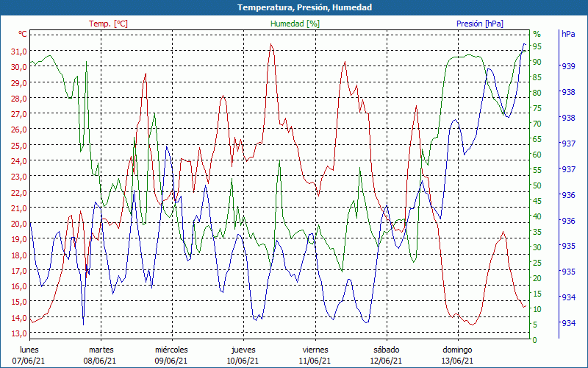Click the 'hPa' unit label on pressure axis

point(568,34)
